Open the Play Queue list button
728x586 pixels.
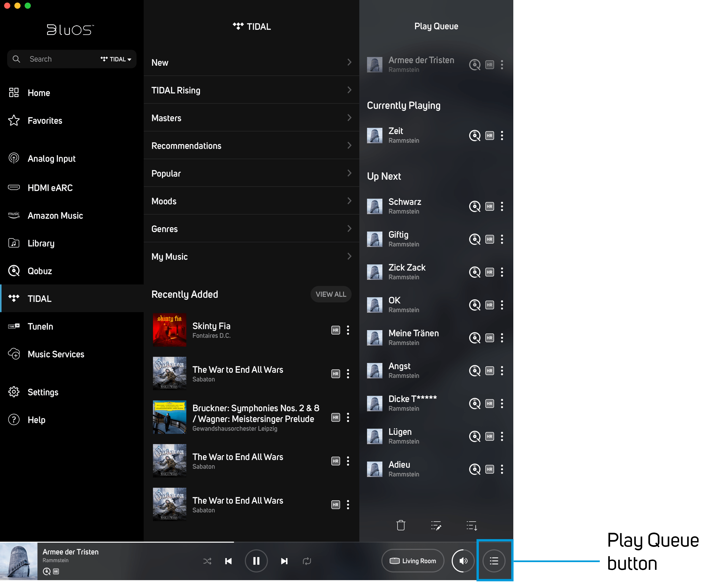pos(494,561)
